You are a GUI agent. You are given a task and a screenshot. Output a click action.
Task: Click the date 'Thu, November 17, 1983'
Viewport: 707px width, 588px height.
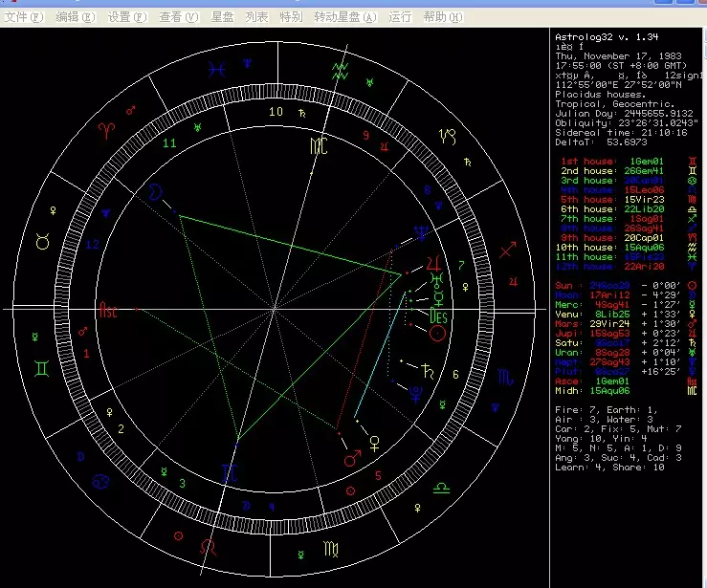(x=618, y=55)
